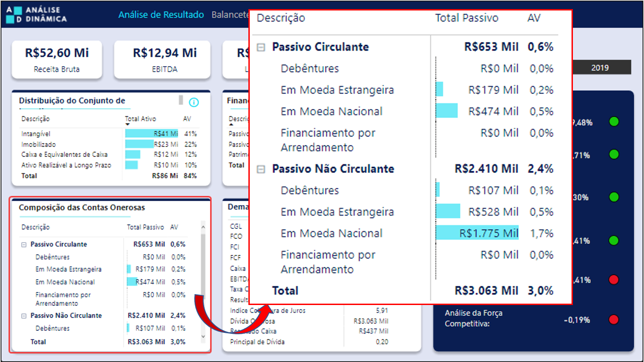The width and height of the screenshot is (644, 362).
Task: Click the -0,19% value
Action: pos(577,320)
